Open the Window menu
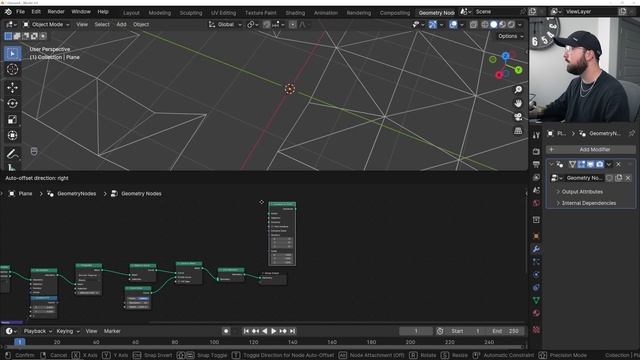The height and width of the screenshot is (360, 640). (x=81, y=12)
